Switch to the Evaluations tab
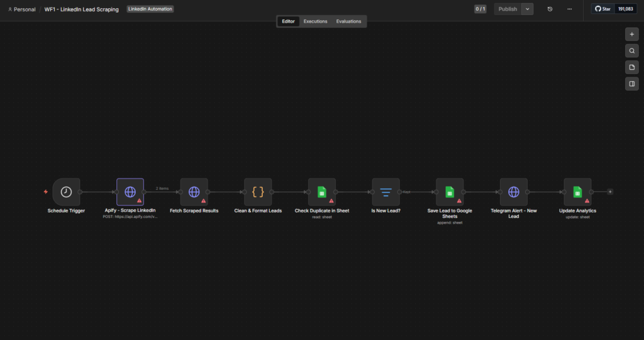 [x=348, y=21]
